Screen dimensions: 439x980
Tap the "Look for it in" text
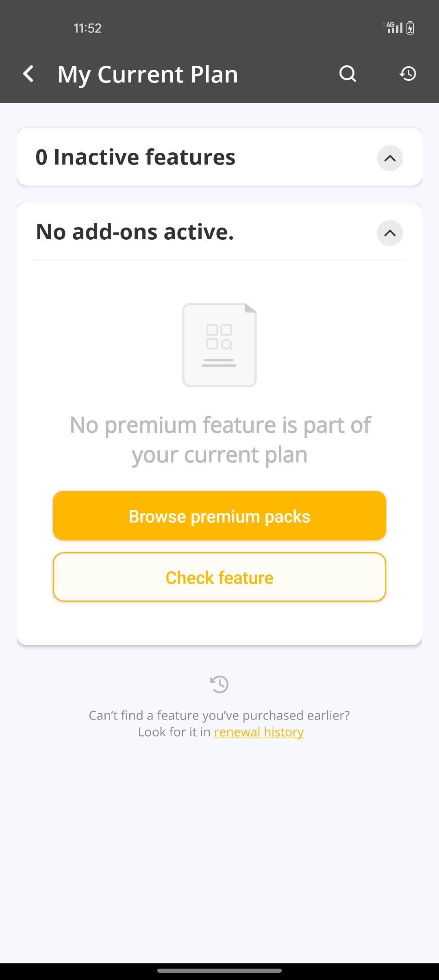click(x=174, y=732)
